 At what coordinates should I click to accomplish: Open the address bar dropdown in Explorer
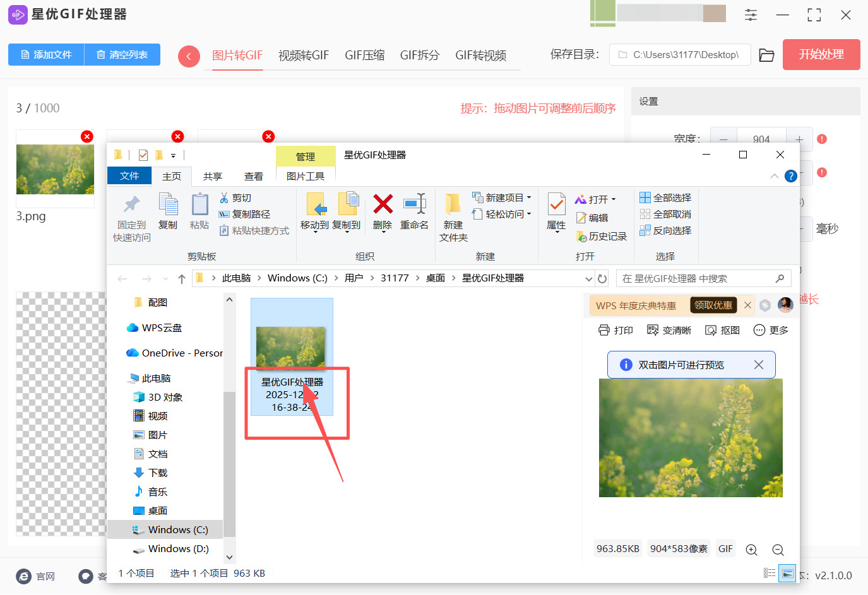point(589,278)
